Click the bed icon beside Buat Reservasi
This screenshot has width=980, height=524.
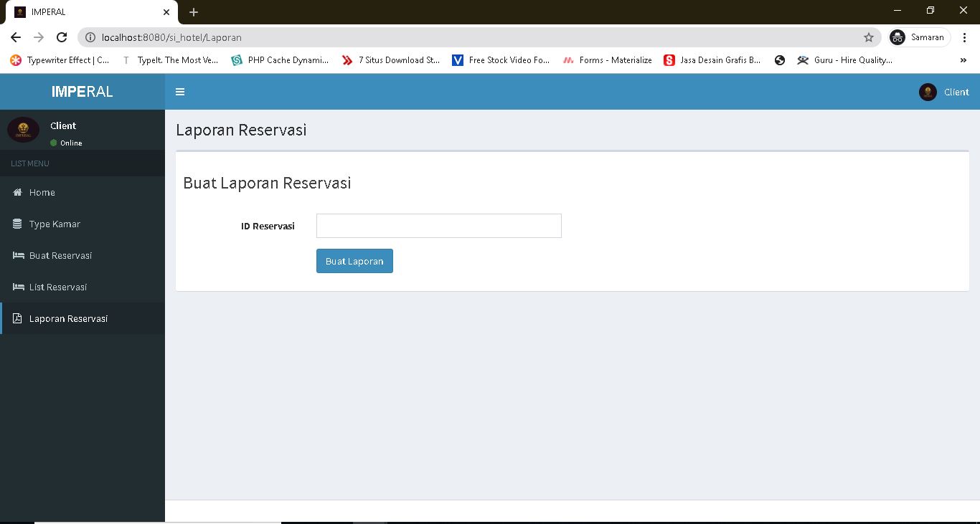tap(19, 255)
